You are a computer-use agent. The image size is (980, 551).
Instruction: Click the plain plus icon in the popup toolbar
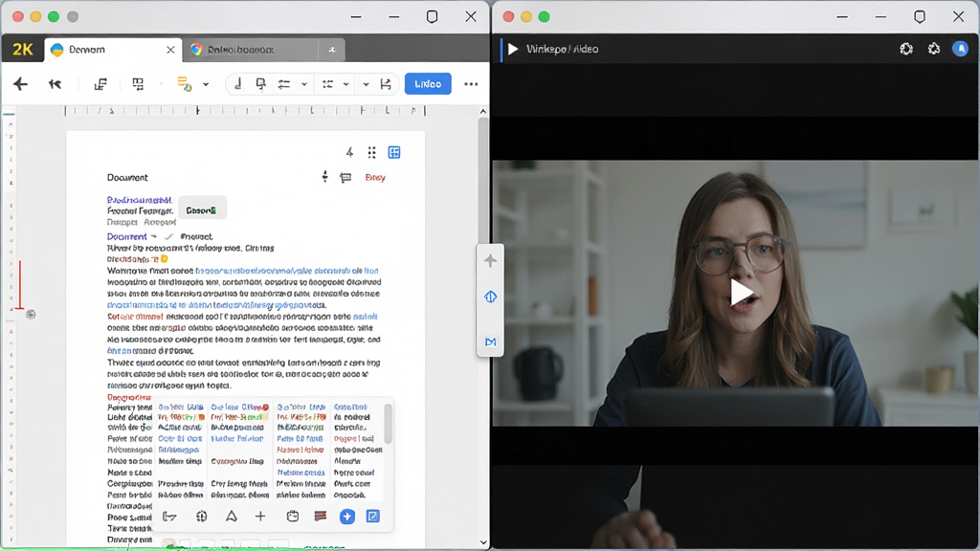[260, 517]
